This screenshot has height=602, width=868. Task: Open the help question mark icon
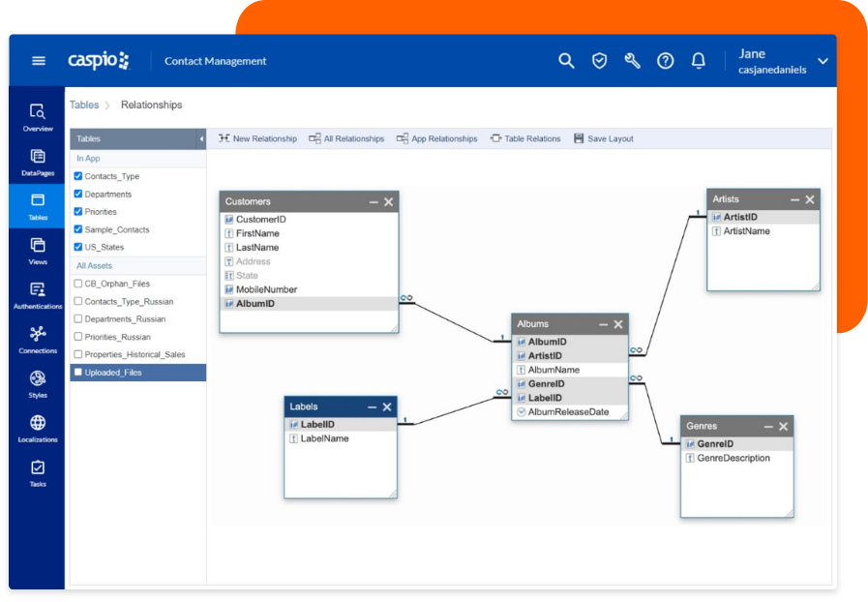(666, 60)
